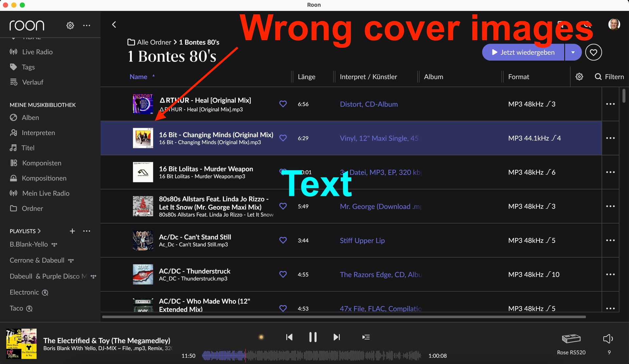
Task: Open column settings gear icon
Action: (x=579, y=77)
